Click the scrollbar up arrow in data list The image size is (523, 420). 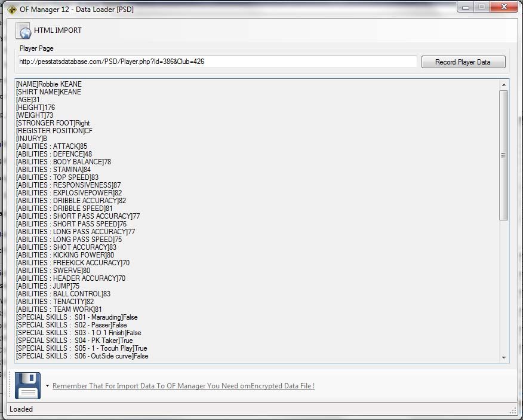click(x=504, y=85)
